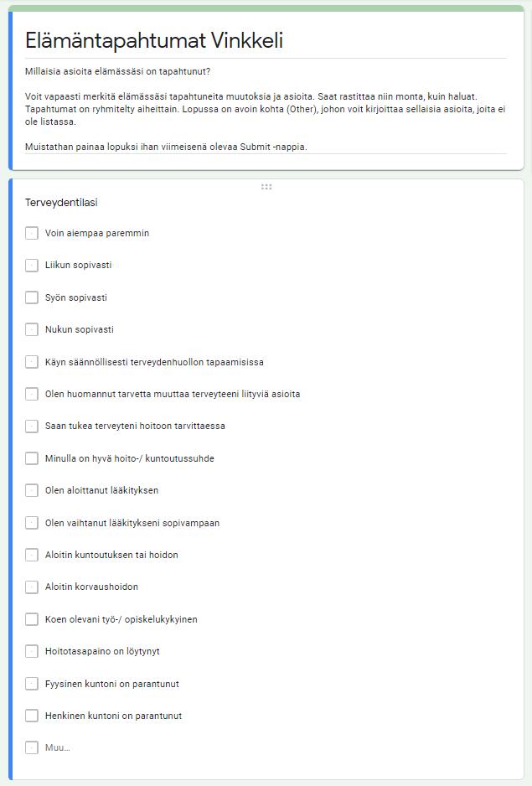Screen dimensions: 532x786
Task: Check 'Olen vaihtanut lääkitykseni sopivampaan' box
Action: [32, 523]
